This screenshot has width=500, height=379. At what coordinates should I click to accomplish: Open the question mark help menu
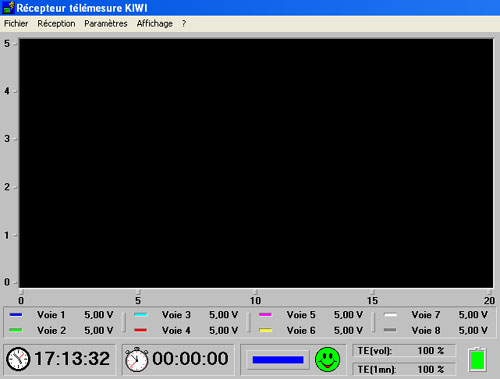[184, 24]
